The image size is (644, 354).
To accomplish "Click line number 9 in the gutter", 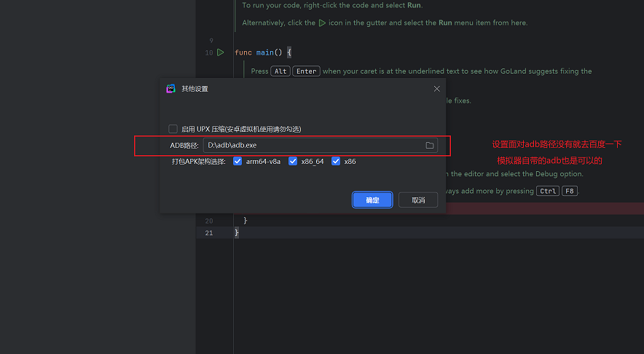I will (211, 41).
